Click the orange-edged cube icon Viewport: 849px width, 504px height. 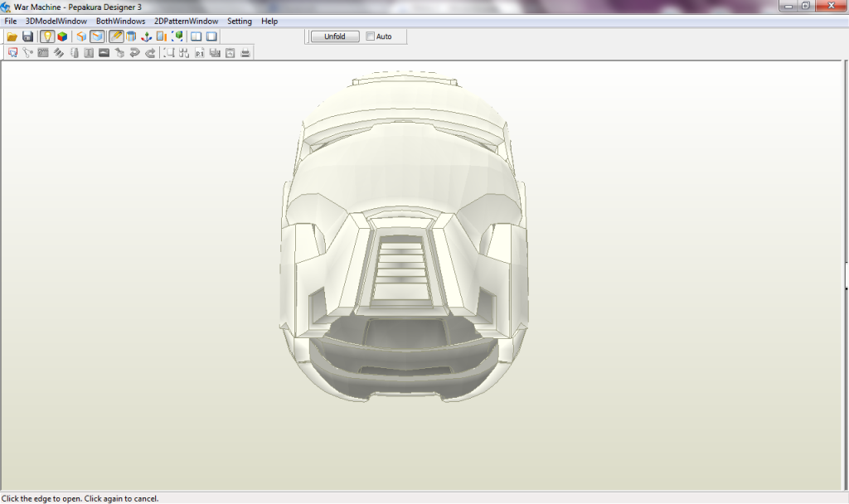click(x=81, y=36)
